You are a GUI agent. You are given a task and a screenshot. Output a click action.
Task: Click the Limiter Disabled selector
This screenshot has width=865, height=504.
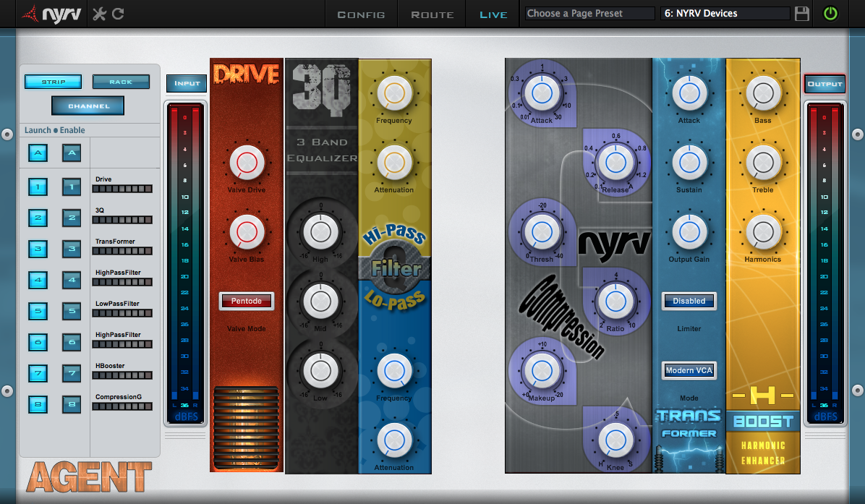click(689, 301)
